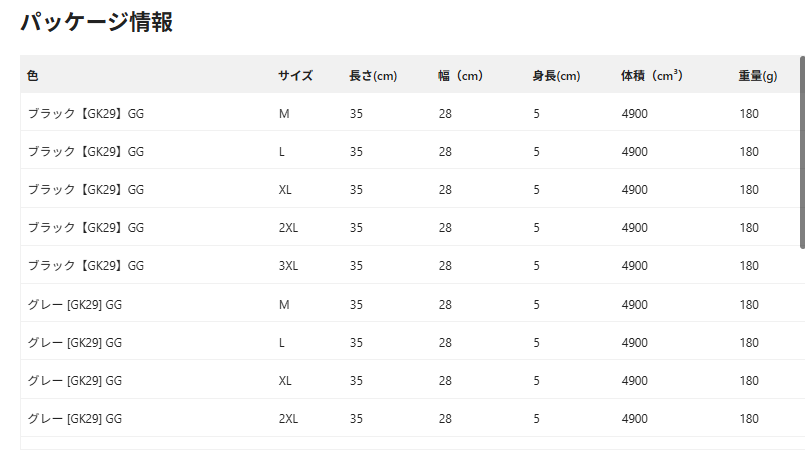Image resolution: width=805 pixels, height=451 pixels.
Task: Click the 重量(g) column header
Action: (758, 76)
